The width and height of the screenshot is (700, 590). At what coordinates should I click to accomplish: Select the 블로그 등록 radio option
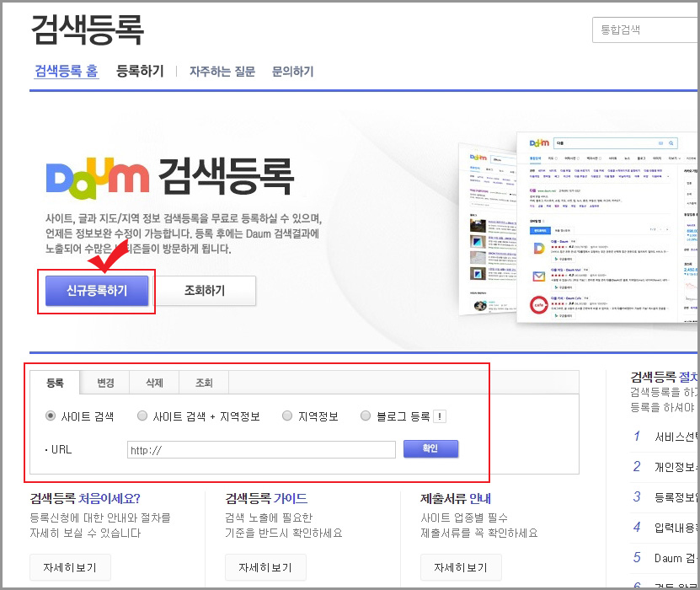tap(366, 416)
